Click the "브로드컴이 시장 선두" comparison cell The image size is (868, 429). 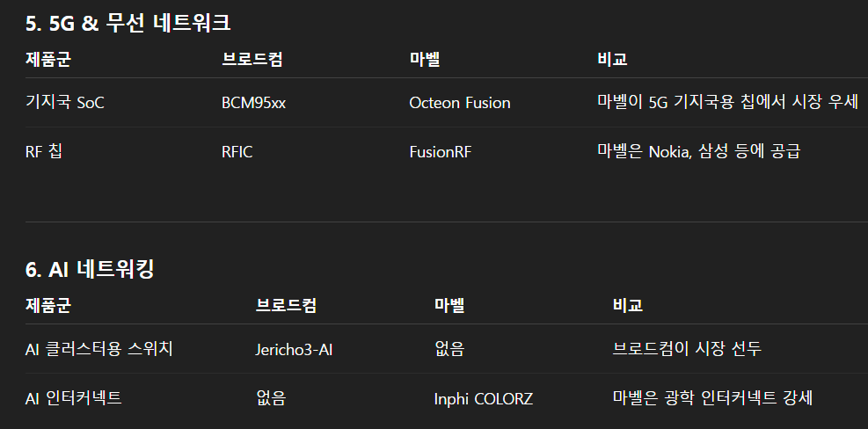click(x=687, y=349)
